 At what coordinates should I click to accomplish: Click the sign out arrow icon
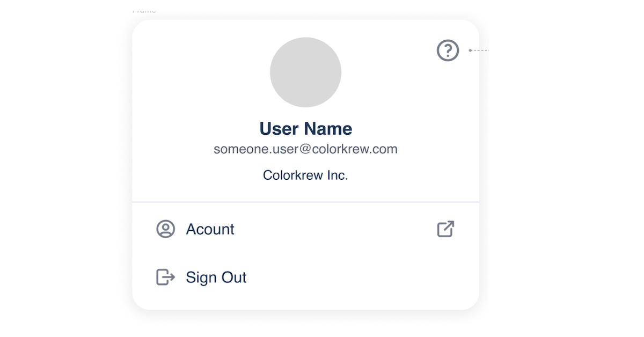pyautogui.click(x=165, y=277)
